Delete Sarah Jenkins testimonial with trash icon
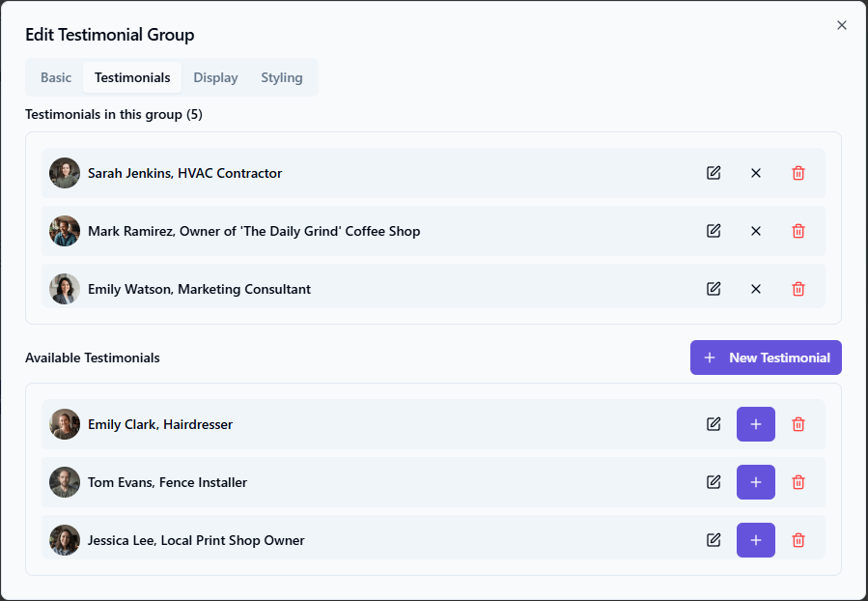Viewport: 868px width, 601px height. point(798,173)
